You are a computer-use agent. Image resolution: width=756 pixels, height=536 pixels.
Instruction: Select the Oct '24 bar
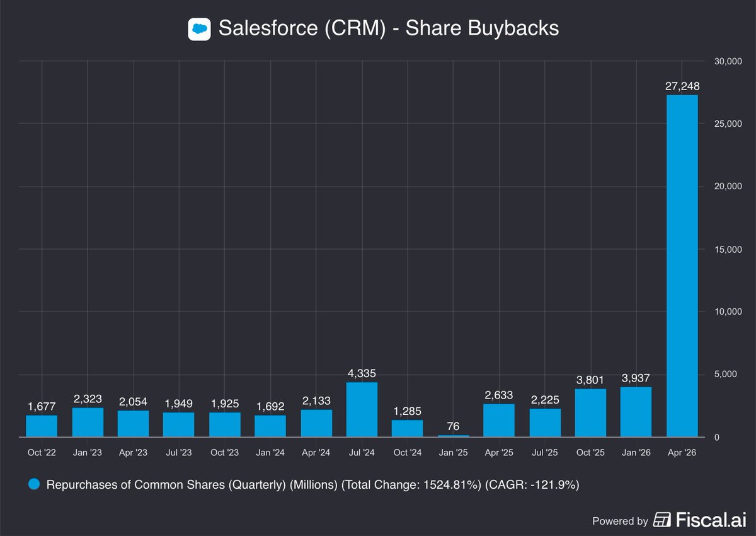(408, 428)
